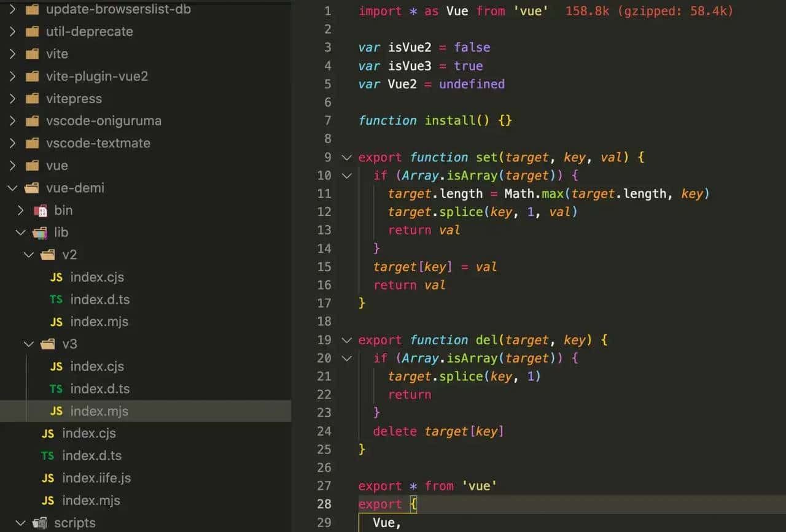Screen dimensions: 786x532
Task: Fold the del function at line 19
Action: [346, 341]
